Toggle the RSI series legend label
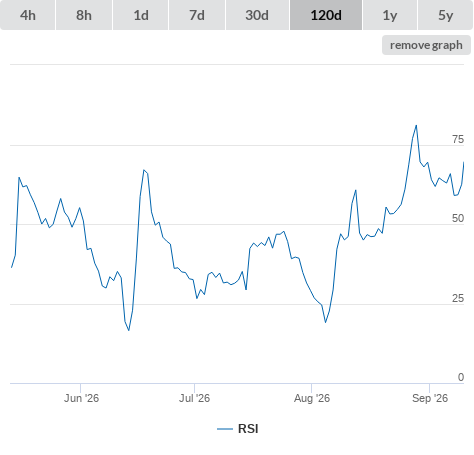This screenshot has height=455, width=474. pyautogui.click(x=248, y=429)
